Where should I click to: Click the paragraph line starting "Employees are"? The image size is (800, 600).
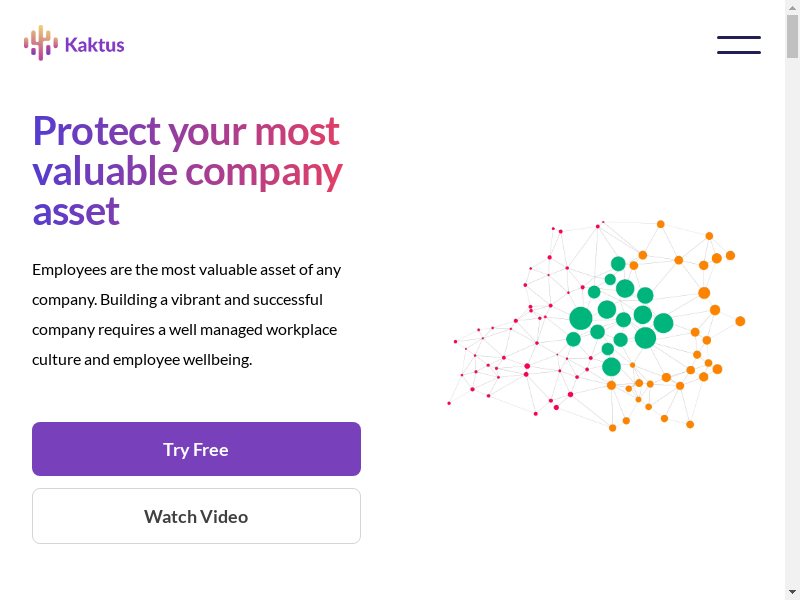186,269
